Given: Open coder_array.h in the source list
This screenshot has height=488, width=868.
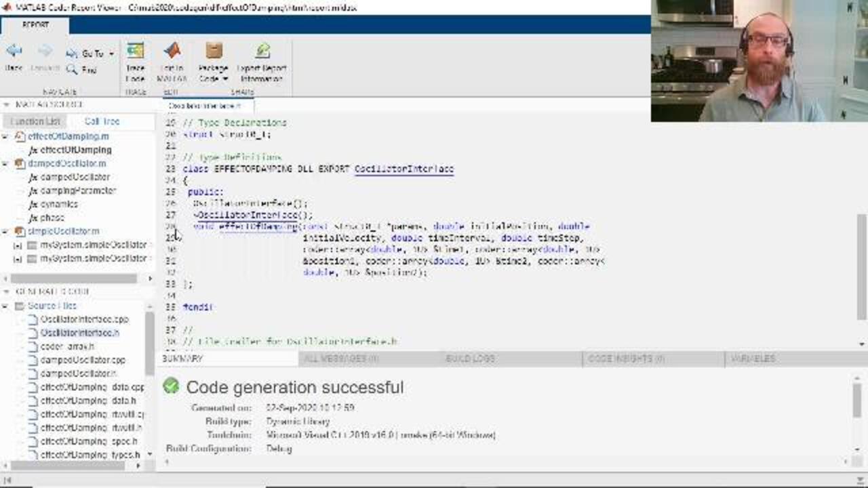Looking at the screenshot, I should pyautogui.click(x=67, y=346).
